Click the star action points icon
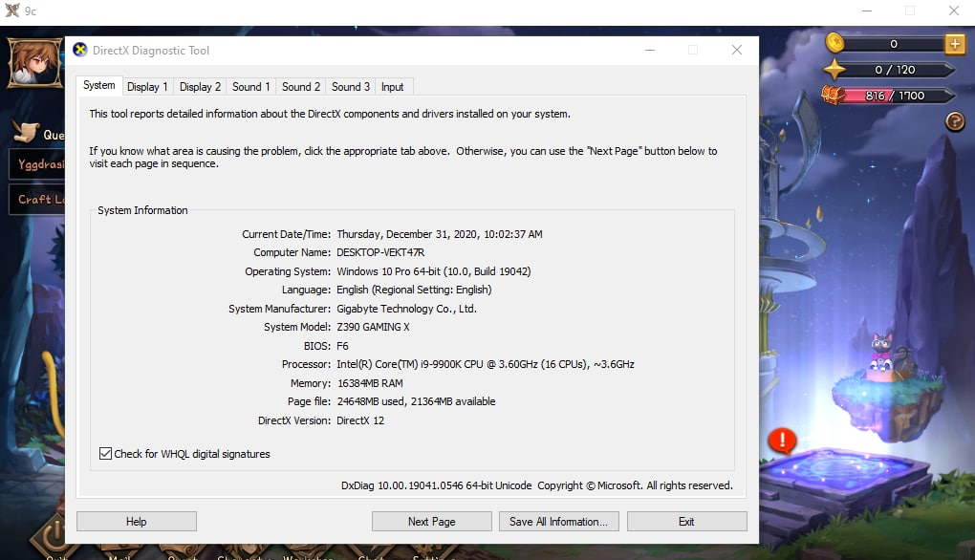The height and width of the screenshot is (560, 975). click(x=834, y=69)
